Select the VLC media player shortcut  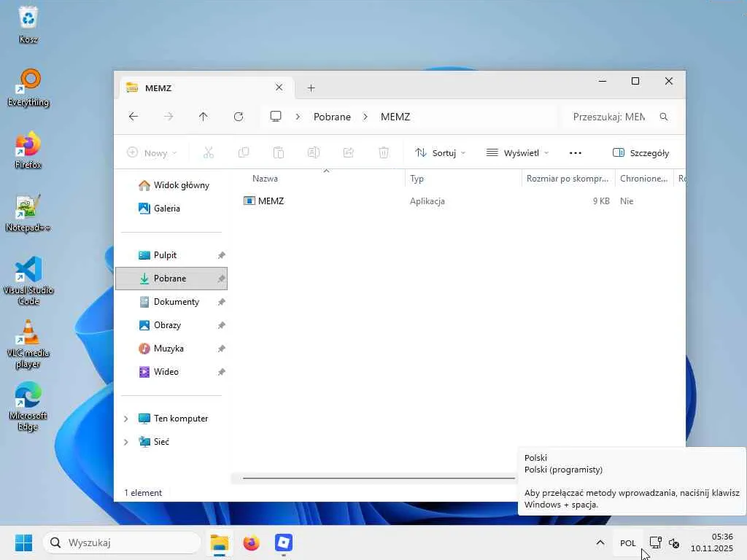[x=28, y=344]
